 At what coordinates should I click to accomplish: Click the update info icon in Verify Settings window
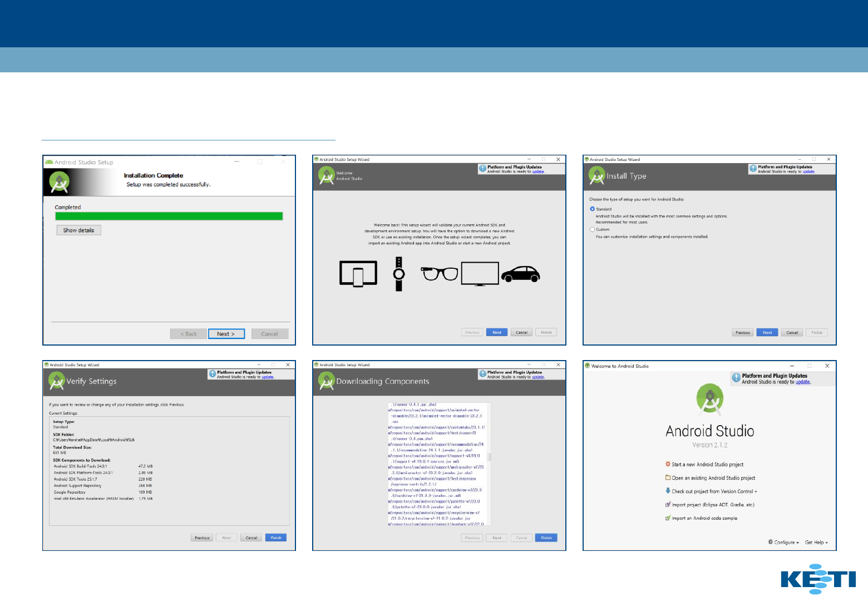pos(213,374)
